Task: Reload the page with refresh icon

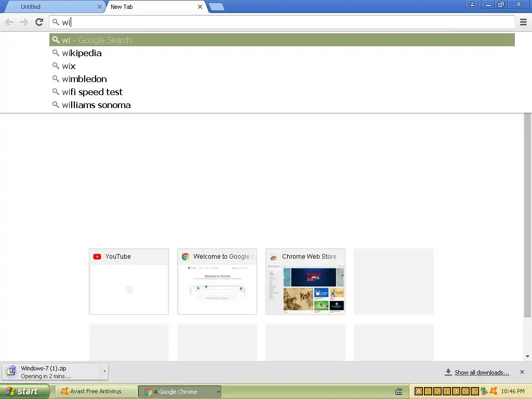Action: [39, 22]
